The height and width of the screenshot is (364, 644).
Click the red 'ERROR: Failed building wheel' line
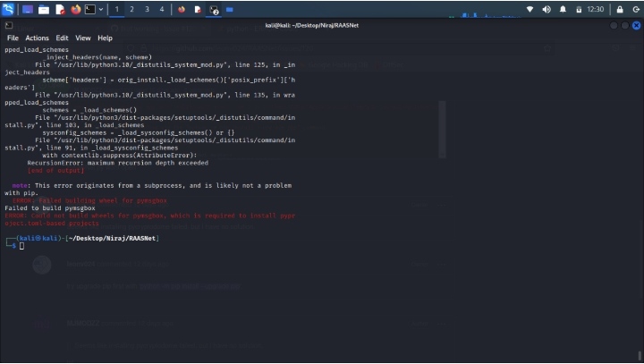(89, 200)
